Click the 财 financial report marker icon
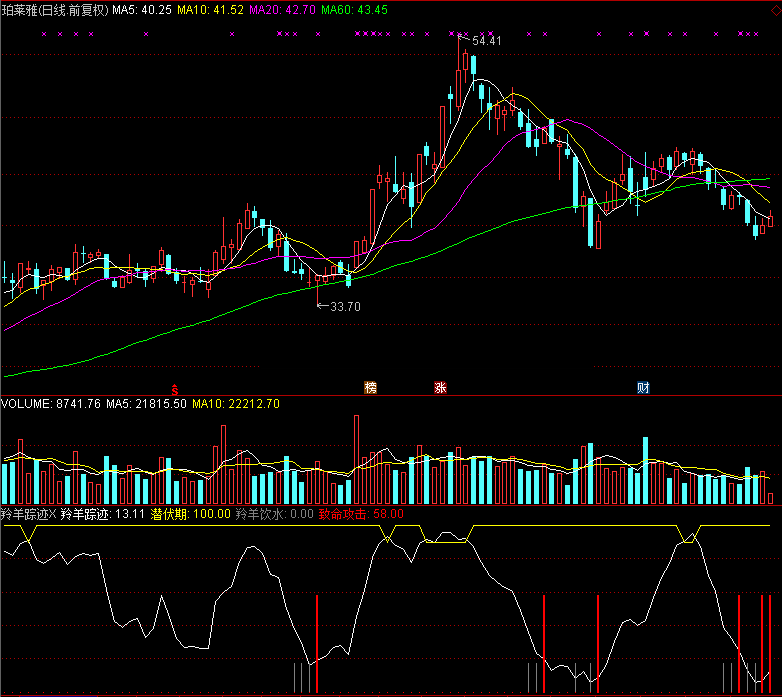Viewport: 782px width, 697px height. tap(643, 387)
